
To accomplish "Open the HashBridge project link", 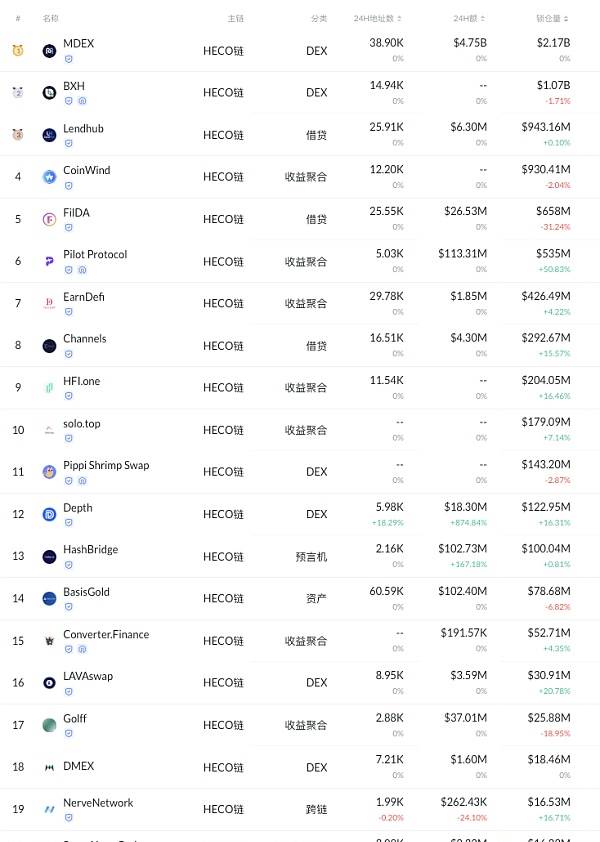I will coord(91,549).
